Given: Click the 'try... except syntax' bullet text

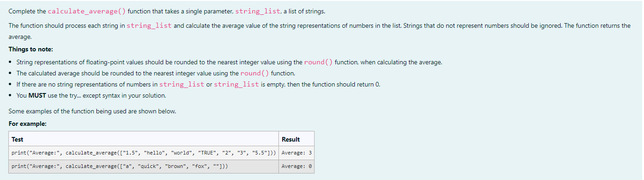Looking at the screenshot, I should coord(91,96).
